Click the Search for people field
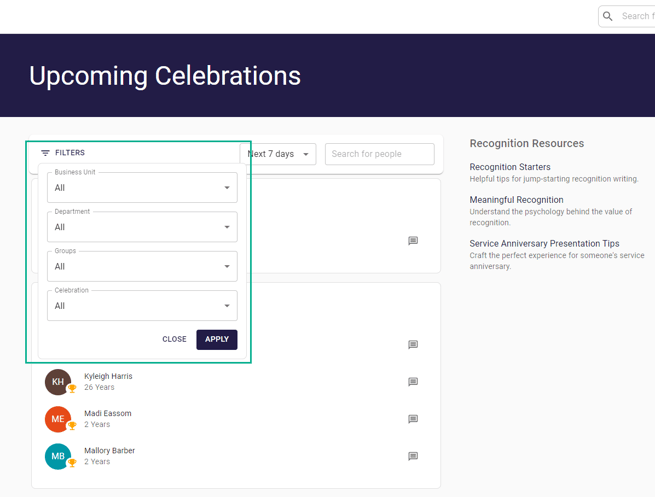 (x=379, y=154)
